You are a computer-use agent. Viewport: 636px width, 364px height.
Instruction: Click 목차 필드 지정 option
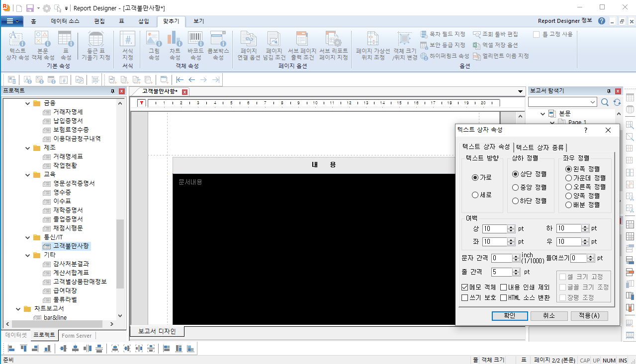click(x=443, y=34)
